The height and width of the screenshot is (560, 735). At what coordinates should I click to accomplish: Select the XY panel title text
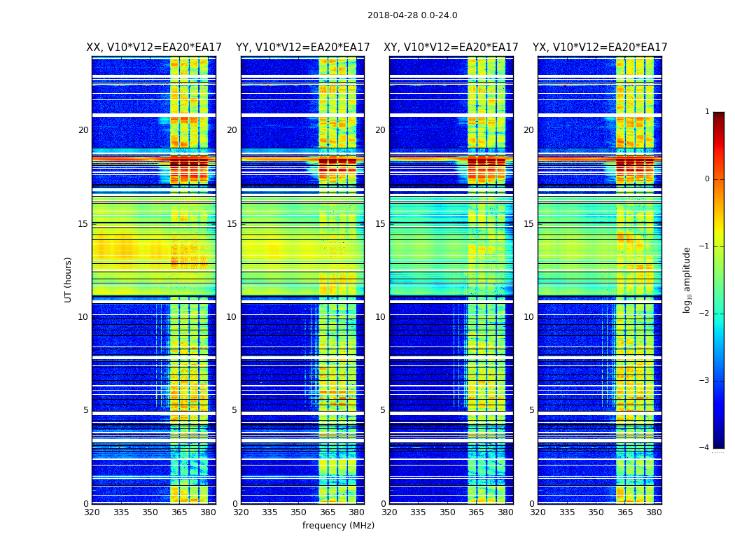pyautogui.click(x=451, y=48)
